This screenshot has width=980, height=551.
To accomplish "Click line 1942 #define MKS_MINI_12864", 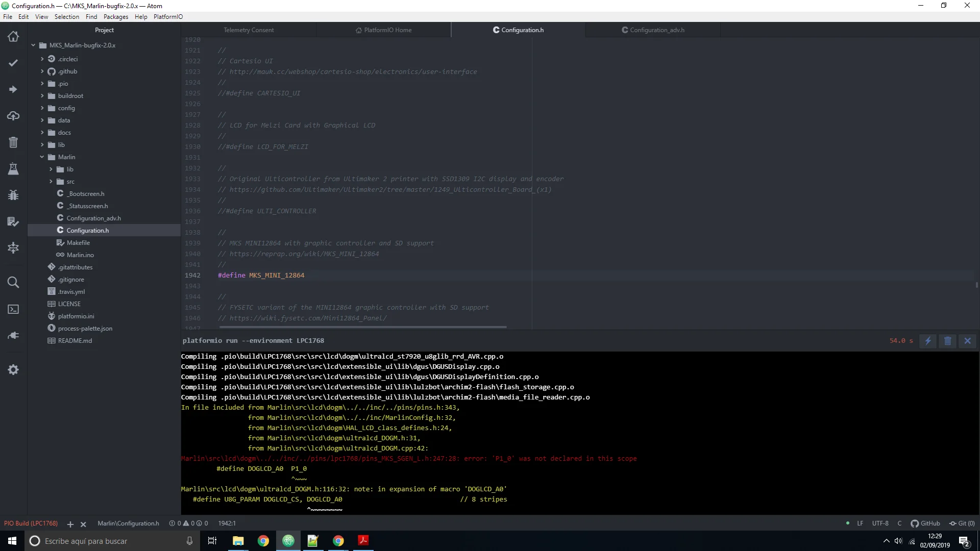I will [x=261, y=275].
